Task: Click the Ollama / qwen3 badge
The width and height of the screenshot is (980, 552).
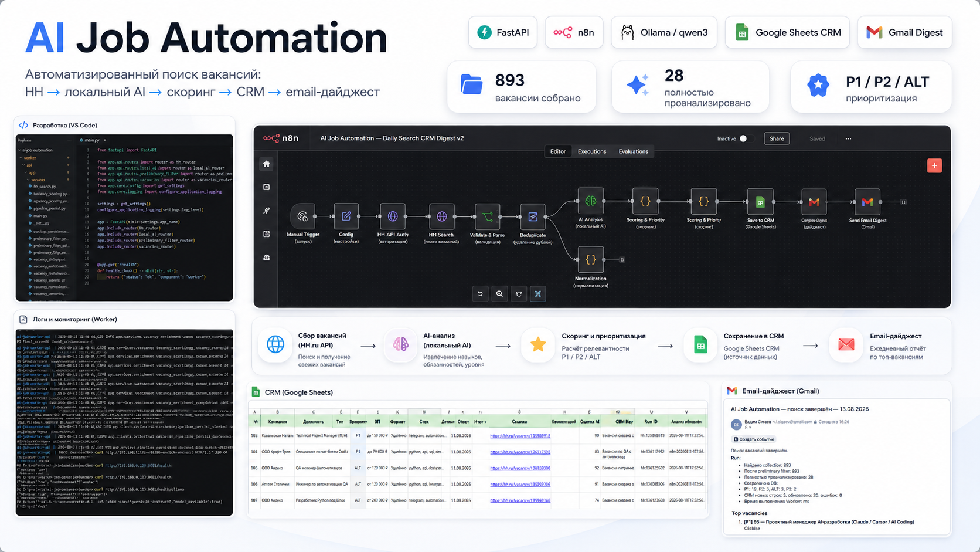Action: pyautogui.click(x=664, y=32)
